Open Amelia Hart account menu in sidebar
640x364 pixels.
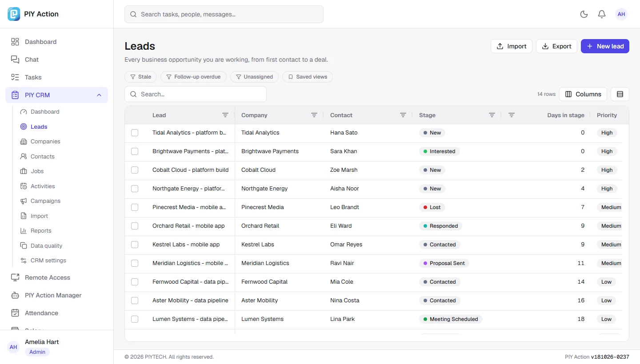coord(56,347)
